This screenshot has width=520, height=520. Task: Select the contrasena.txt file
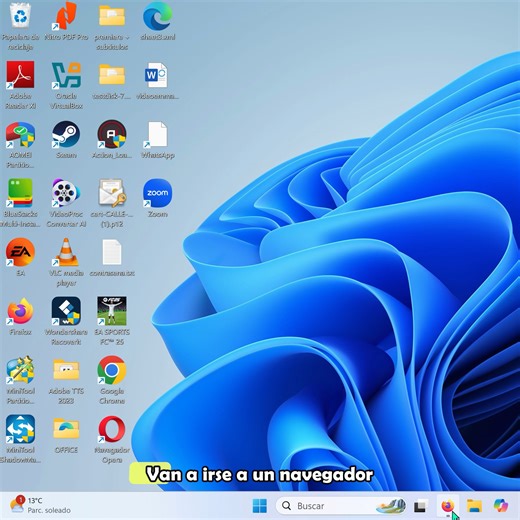112,252
